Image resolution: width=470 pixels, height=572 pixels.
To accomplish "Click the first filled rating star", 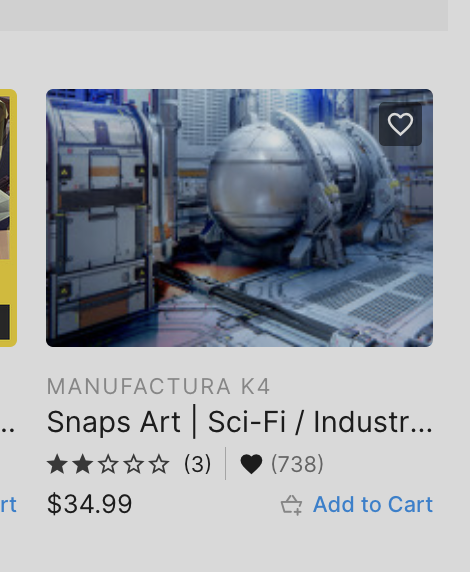I will tap(58, 464).
